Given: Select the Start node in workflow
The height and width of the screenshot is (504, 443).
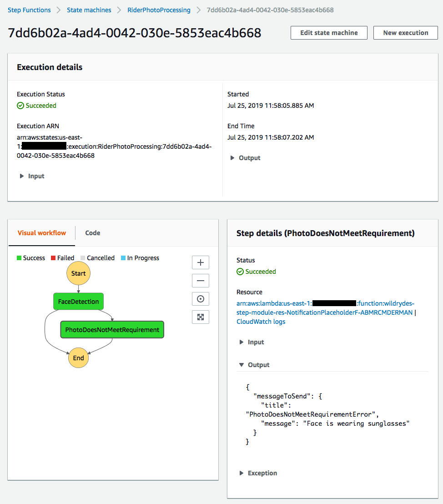Looking at the screenshot, I should (78, 273).
